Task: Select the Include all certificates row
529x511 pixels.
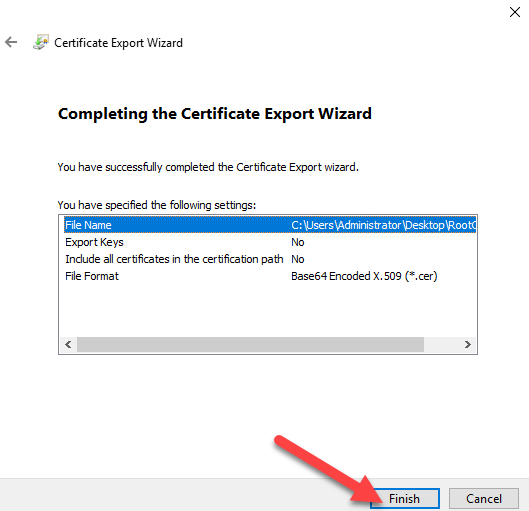Action: point(270,259)
